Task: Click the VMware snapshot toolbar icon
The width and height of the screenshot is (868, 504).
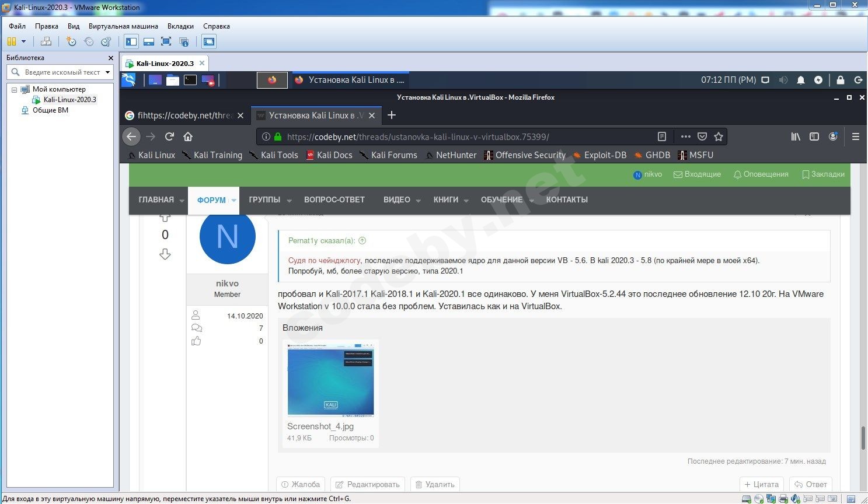Action: coord(71,41)
